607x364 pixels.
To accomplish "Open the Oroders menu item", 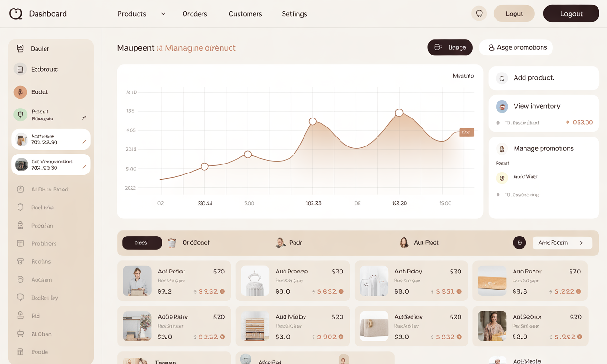I will click(x=194, y=14).
